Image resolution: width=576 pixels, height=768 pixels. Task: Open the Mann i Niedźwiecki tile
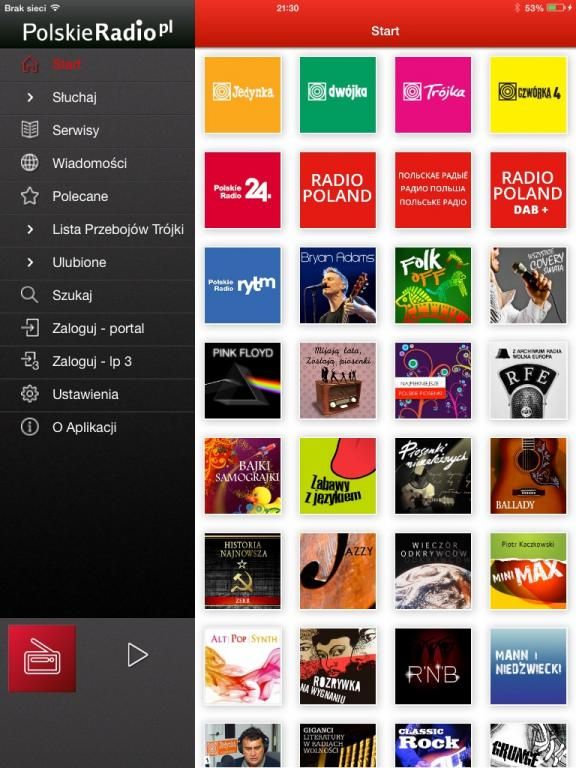tap(528, 666)
